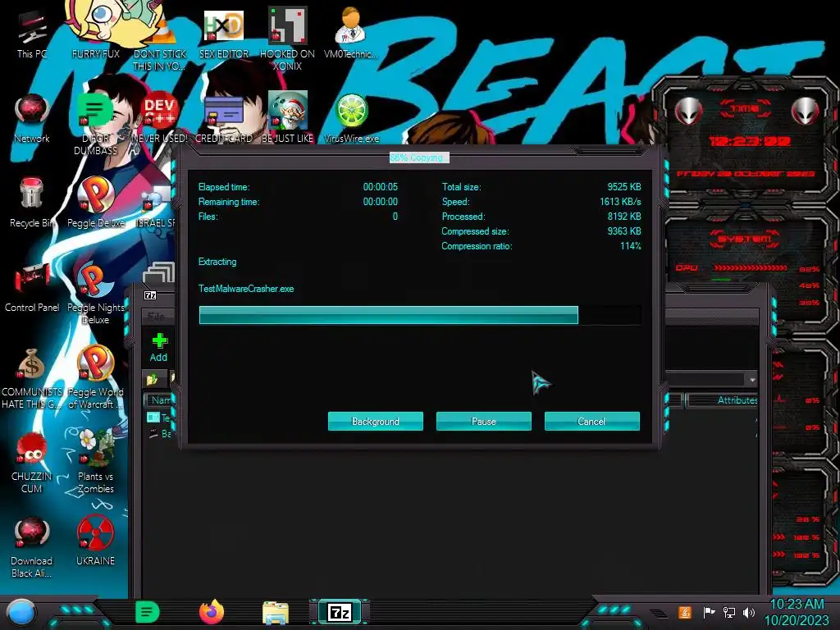Open the UKRAINE radiation icon
Viewport: 840px width, 630px height.
(x=95, y=541)
